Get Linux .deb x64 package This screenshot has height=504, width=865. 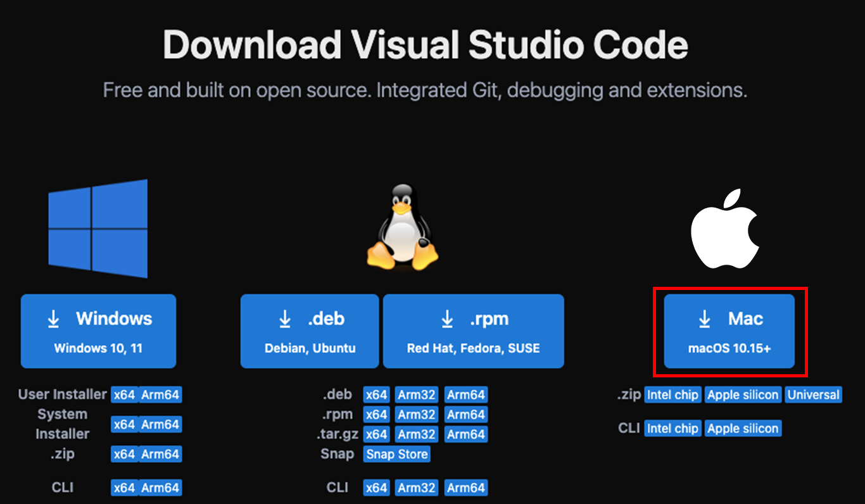[376, 395]
